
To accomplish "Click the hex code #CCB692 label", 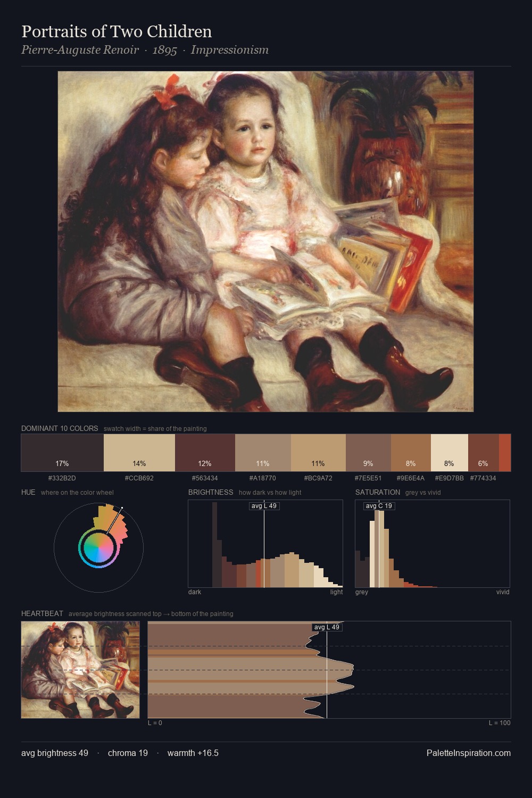I will coord(139,478).
